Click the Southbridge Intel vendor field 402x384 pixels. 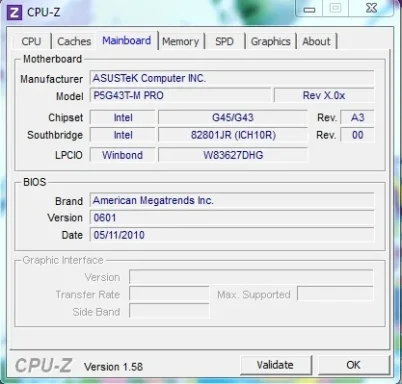pyautogui.click(x=123, y=135)
